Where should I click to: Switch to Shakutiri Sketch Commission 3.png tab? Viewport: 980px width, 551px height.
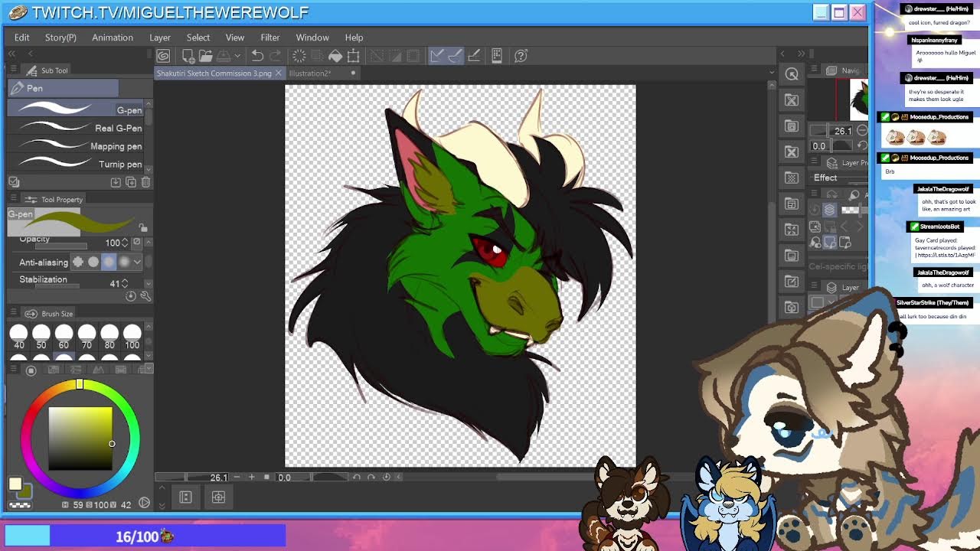pos(214,73)
